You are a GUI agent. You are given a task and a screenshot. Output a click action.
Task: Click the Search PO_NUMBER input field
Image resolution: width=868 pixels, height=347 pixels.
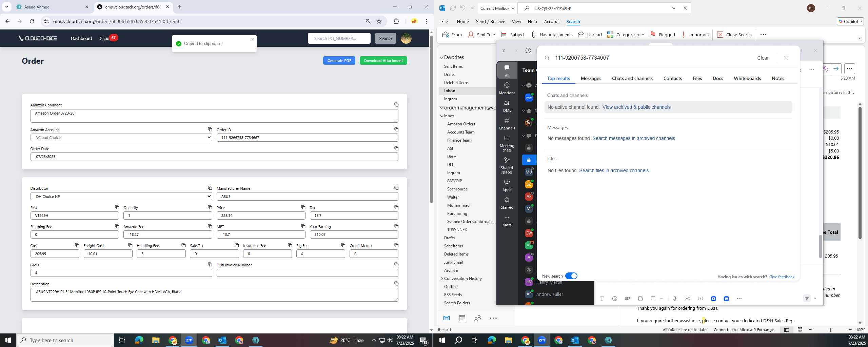[x=339, y=38]
